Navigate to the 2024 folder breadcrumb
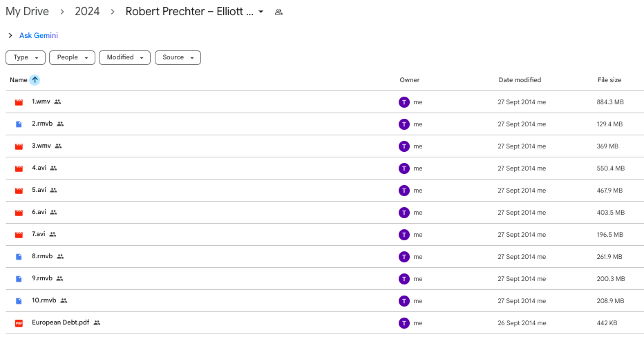 [x=87, y=12]
